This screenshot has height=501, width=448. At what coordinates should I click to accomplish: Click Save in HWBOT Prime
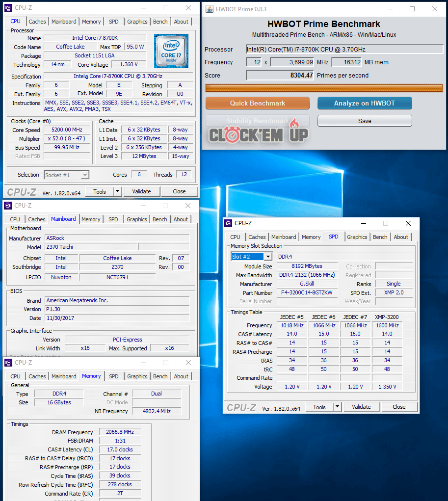point(365,121)
